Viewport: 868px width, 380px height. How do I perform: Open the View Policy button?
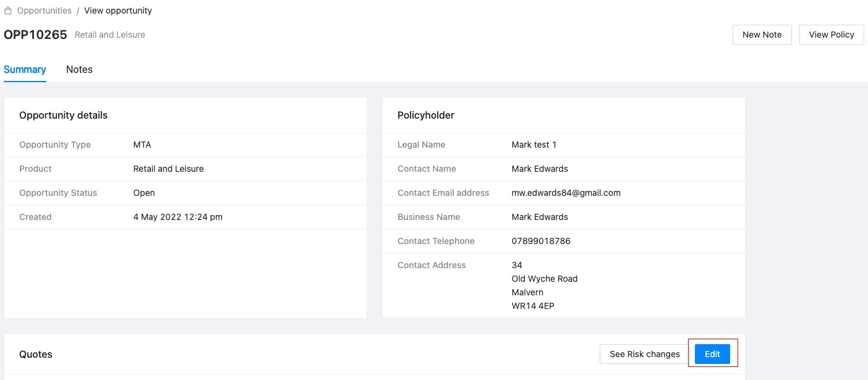pyautogui.click(x=831, y=35)
